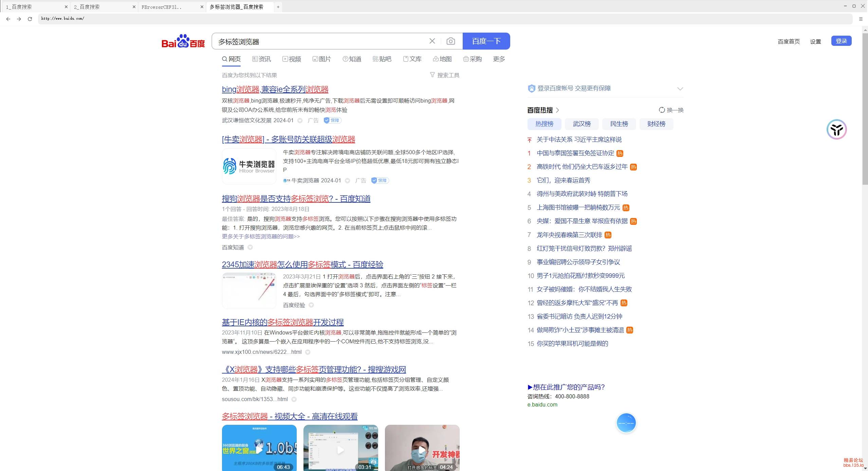
Task: Select the 采购 search category
Action: click(x=473, y=59)
